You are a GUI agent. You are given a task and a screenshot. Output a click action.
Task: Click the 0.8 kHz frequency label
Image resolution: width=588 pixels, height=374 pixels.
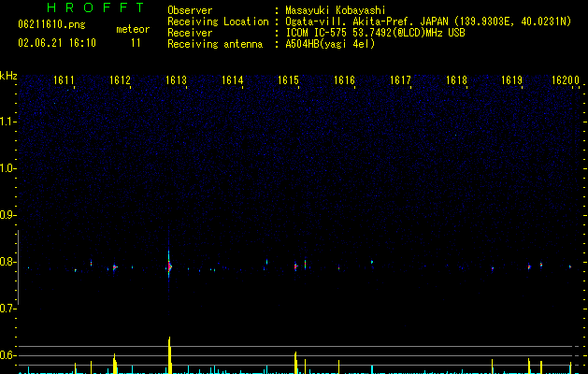7,262
